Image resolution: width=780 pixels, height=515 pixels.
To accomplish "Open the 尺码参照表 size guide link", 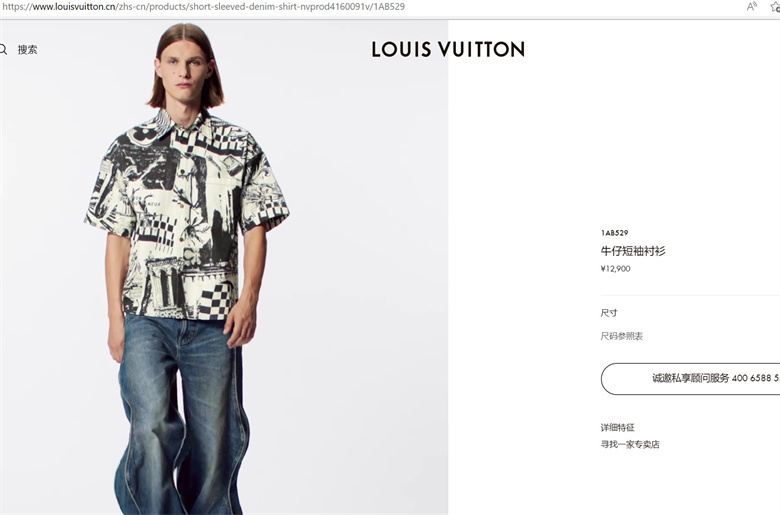I will pyautogui.click(x=621, y=336).
